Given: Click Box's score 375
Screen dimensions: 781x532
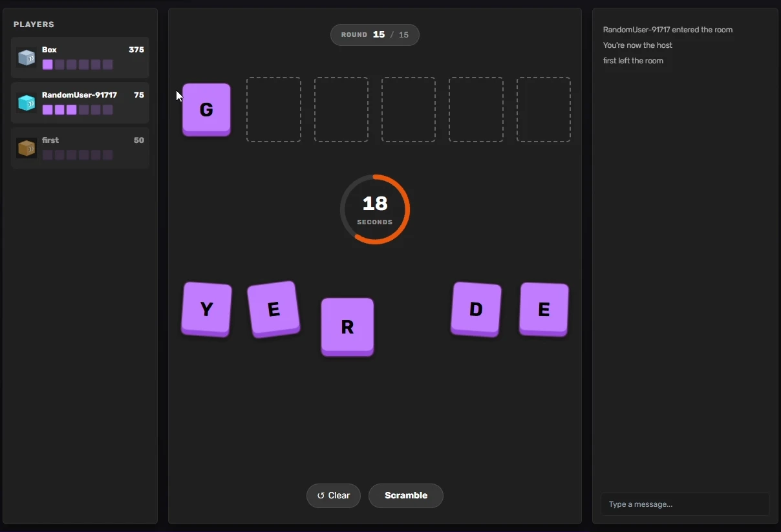Looking at the screenshot, I should point(136,50).
